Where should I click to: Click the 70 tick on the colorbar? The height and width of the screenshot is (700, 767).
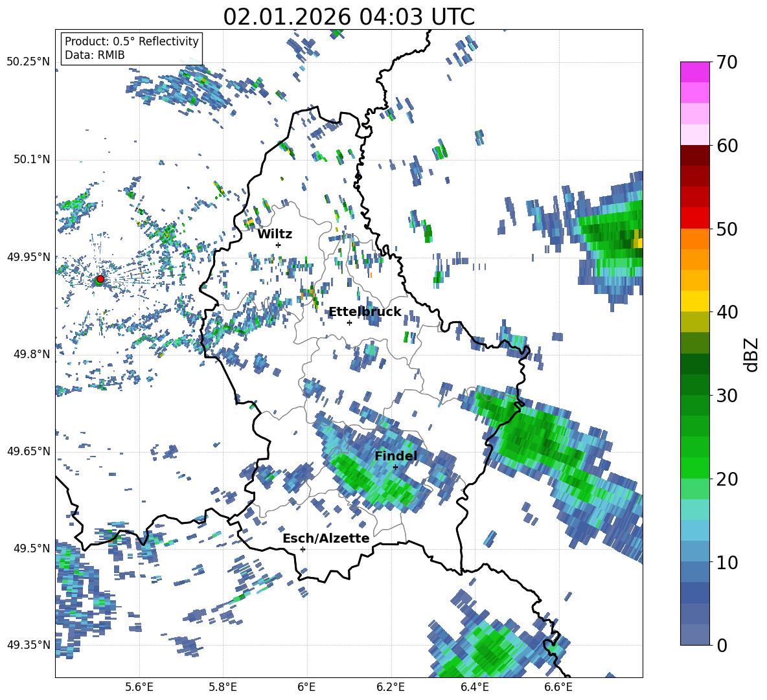(726, 62)
